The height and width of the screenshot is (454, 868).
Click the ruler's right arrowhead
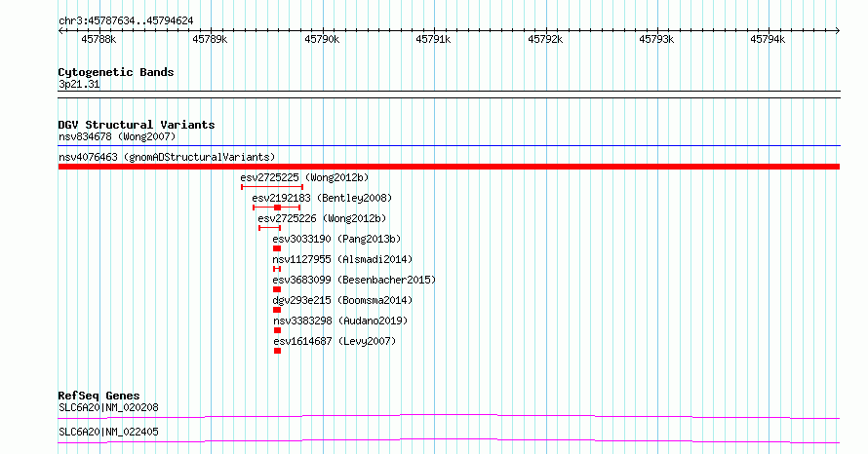(838, 31)
